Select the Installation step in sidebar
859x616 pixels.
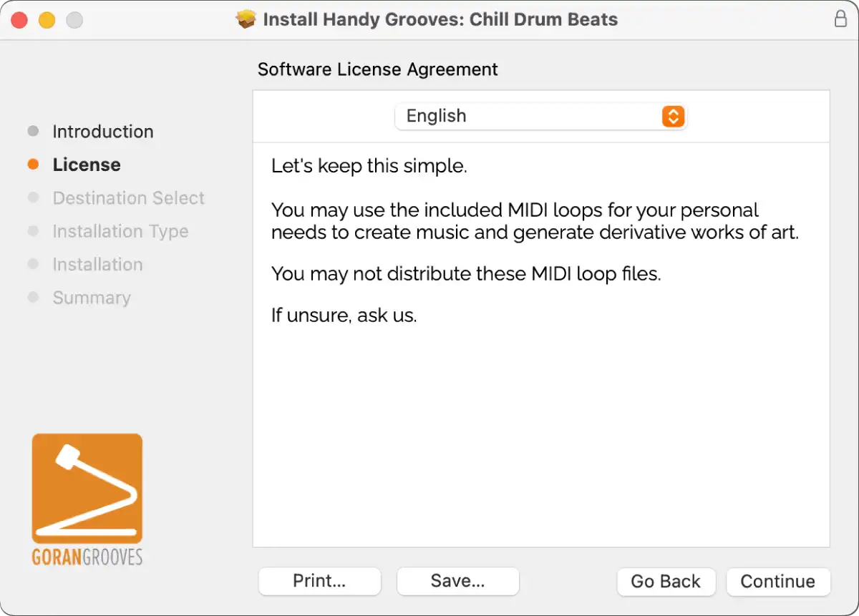(x=97, y=265)
